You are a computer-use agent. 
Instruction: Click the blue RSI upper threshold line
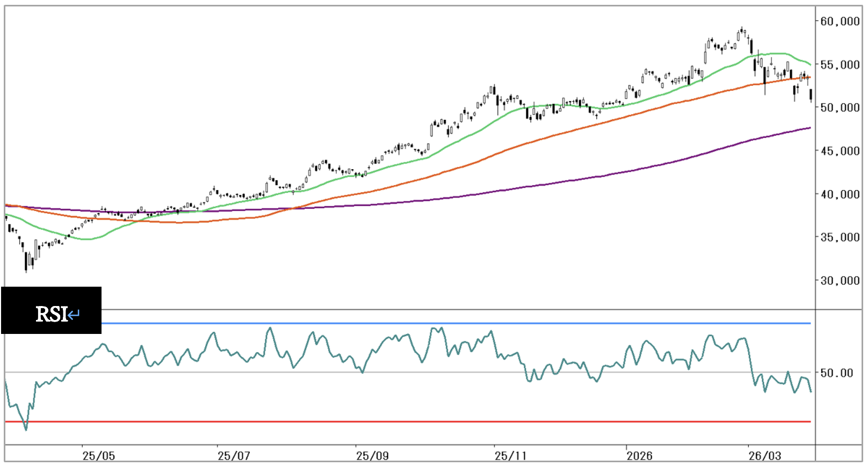pos(430,323)
